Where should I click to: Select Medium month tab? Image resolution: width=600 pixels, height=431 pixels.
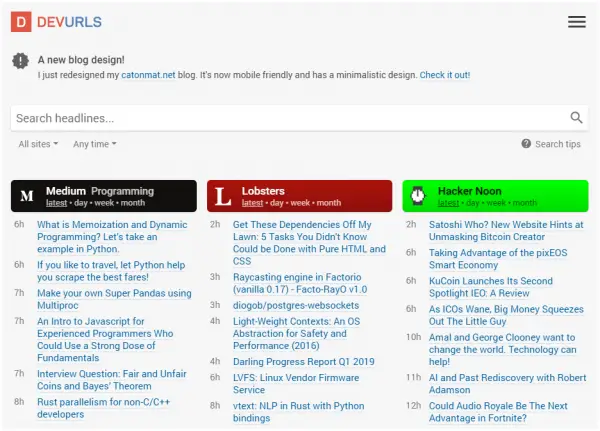click(132, 203)
